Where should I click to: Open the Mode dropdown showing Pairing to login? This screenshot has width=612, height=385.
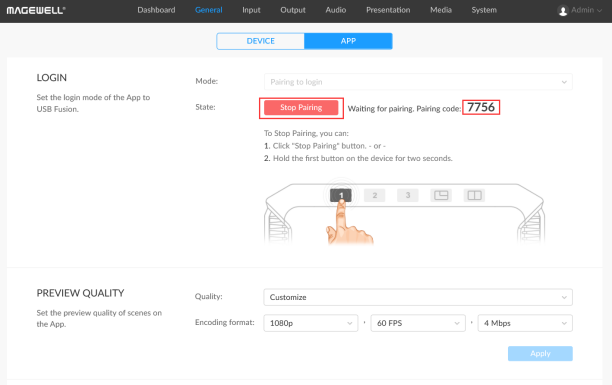tap(418, 82)
